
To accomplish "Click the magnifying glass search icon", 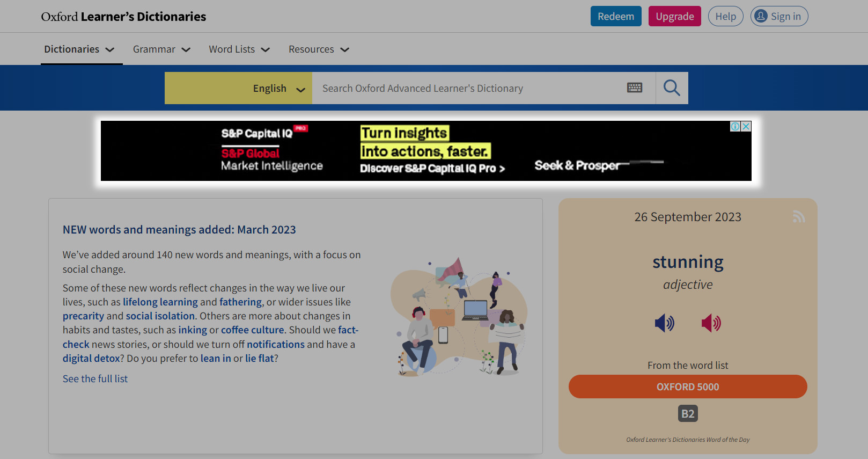I will pos(672,88).
